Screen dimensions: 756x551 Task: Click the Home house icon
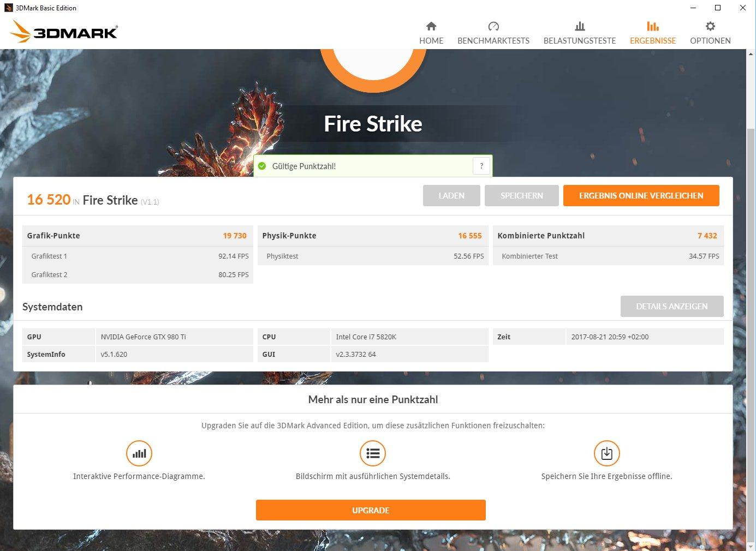pyautogui.click(x=431, y=26)
